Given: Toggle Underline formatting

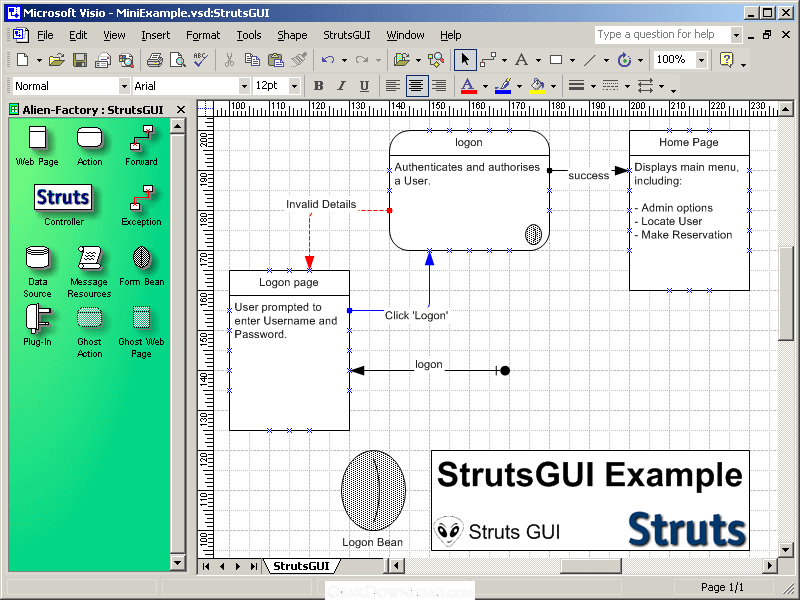Looking at the screenshot, I should (364, 86).
